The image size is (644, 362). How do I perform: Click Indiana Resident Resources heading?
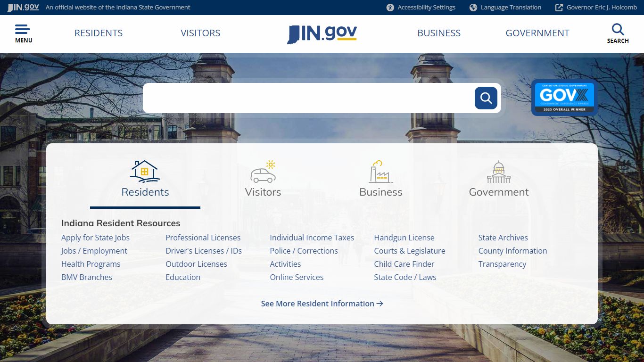121,223
